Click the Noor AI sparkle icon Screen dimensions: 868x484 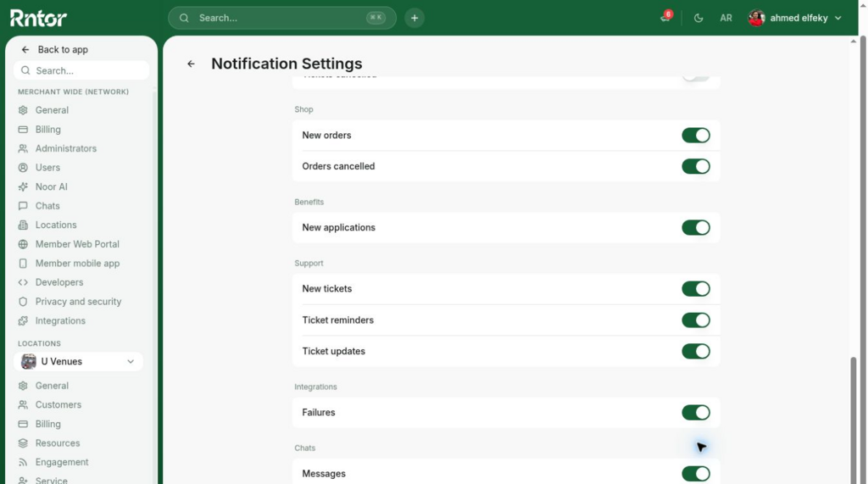click(x=23, y=186)
